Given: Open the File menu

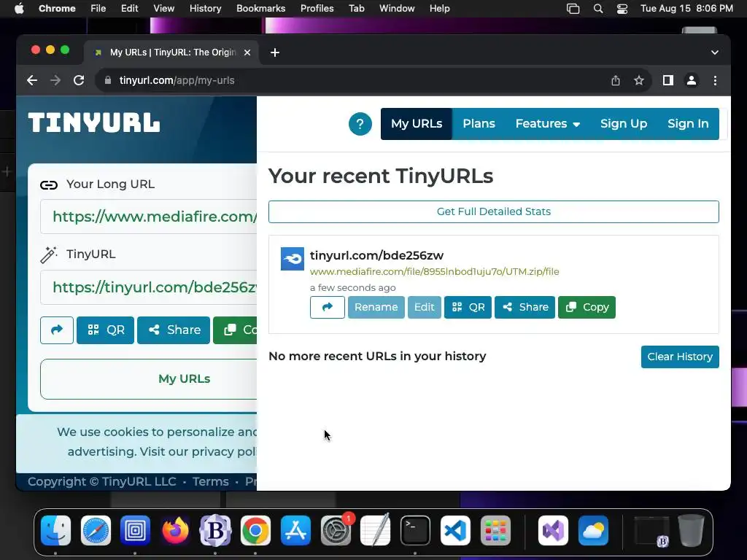Looking at the screenshot, I should [x=98, y=9].
